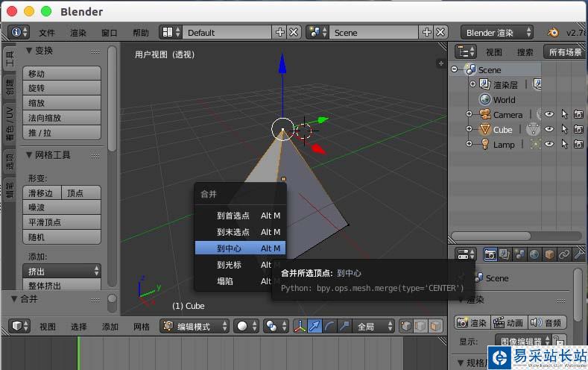Click the 音频 render button

(x=547, y=322)
